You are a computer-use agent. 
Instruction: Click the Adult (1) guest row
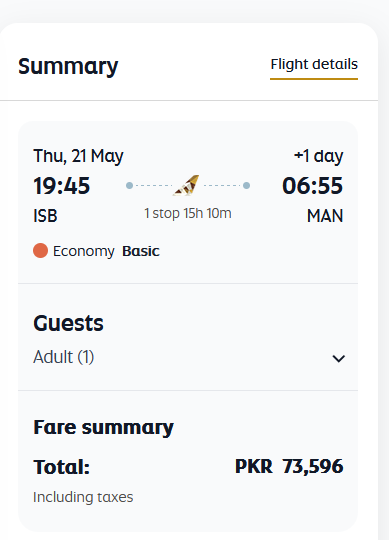tap(188, 357)
